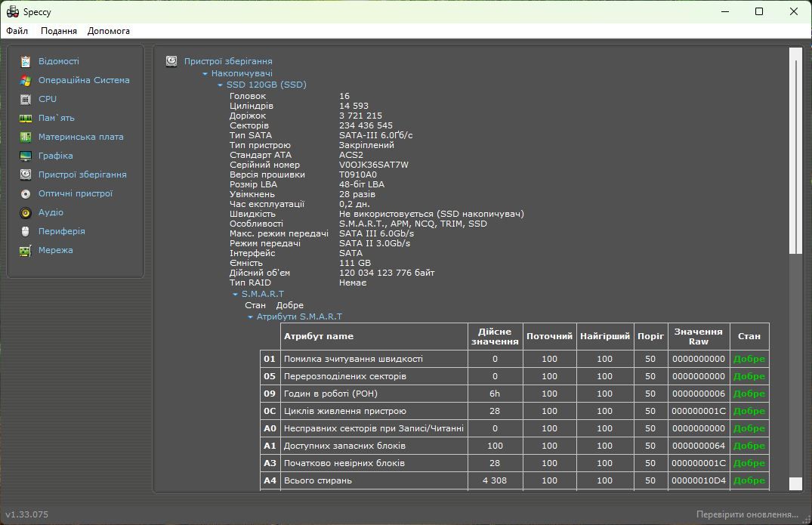Click the storage icon beside the main panel heading

[171, 62]
